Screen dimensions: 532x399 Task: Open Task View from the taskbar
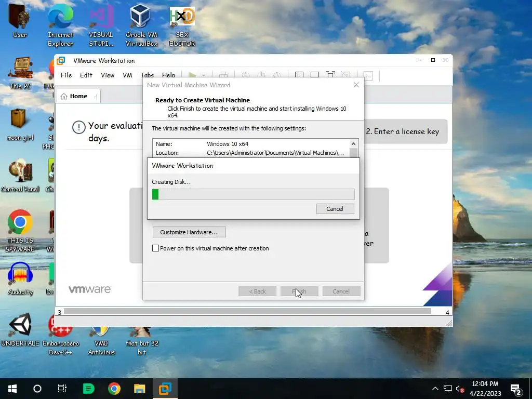point(62,389)
